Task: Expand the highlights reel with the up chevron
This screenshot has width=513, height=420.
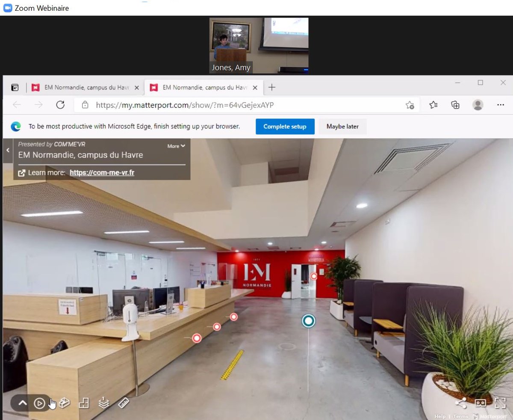Action: (x=23, y=403)
